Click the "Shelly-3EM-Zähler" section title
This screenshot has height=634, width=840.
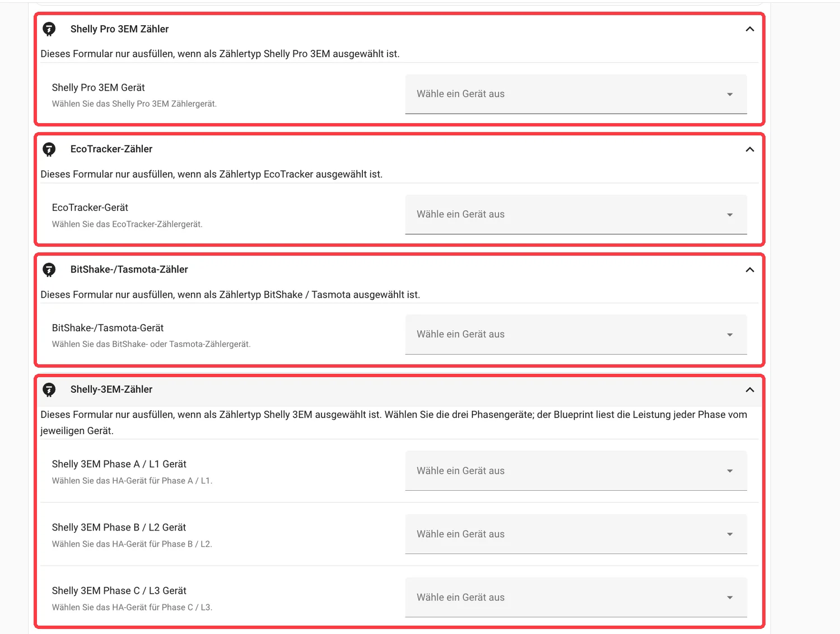[111, 389]
